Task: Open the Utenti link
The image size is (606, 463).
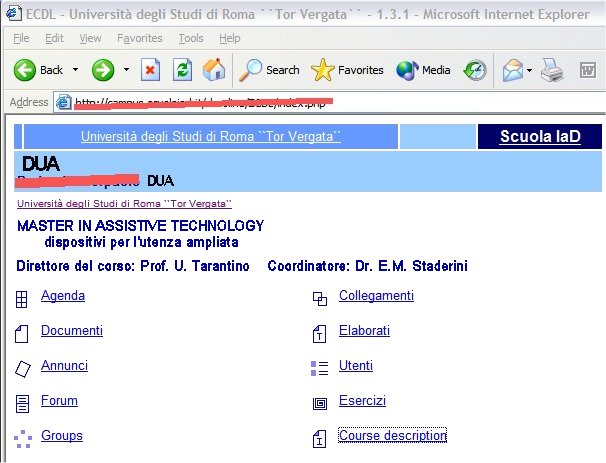Action: click(x=356, y=365)
